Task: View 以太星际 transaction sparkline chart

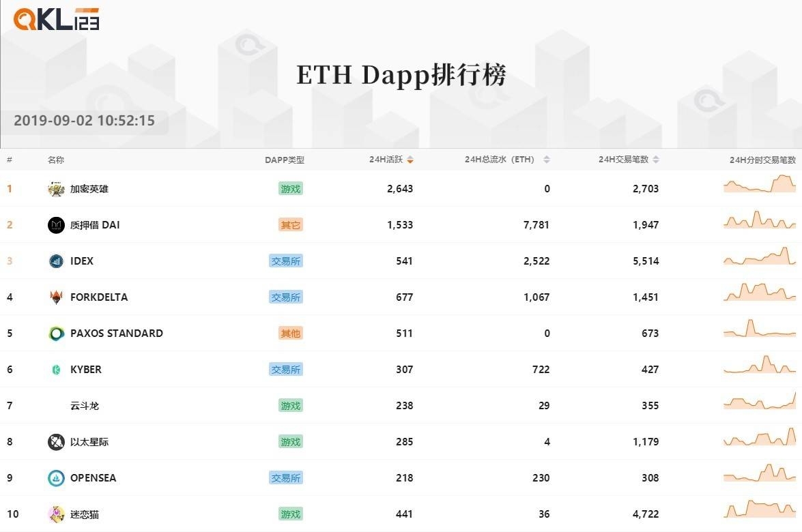Action: [760, 437]
